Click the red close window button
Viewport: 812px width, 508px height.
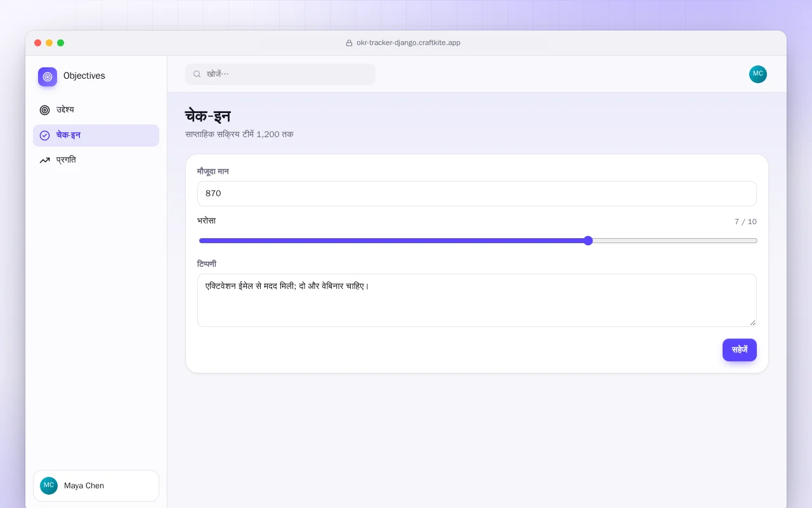(38, 43)
